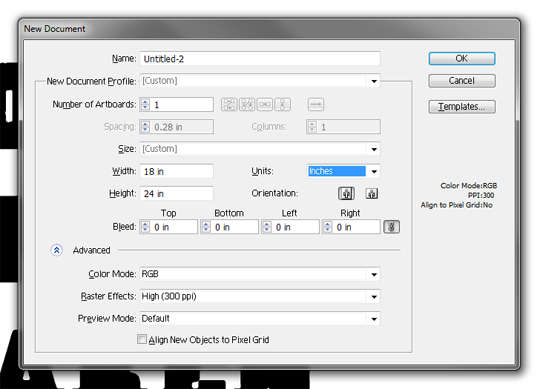The width and height of the screenshot is (540, 389).
Task: Click the Right bleed value field
Action: (357, 227)
